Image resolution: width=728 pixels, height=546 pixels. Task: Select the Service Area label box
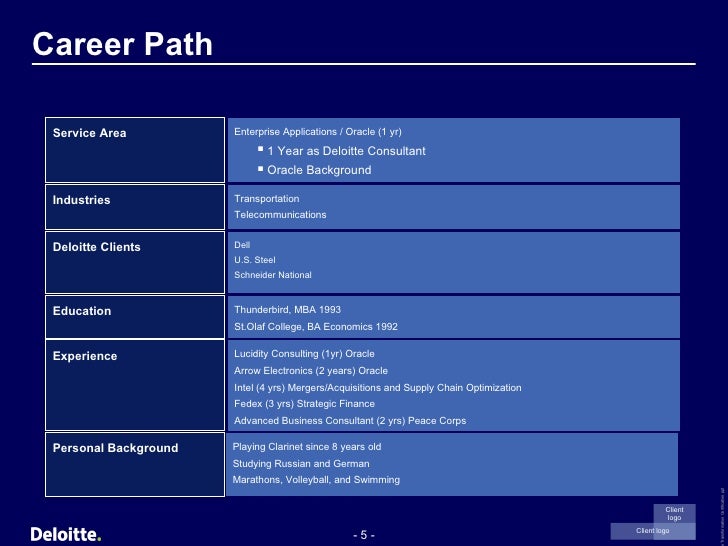pos(135,150)
